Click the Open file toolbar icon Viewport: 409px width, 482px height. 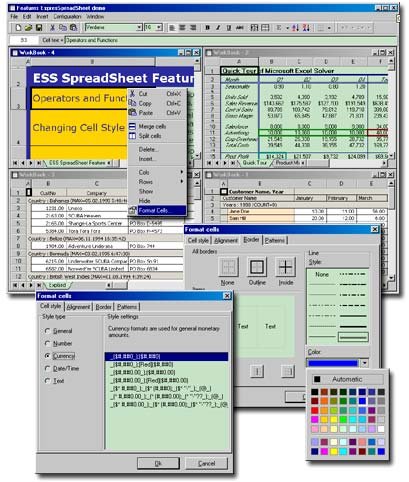click(x=28, y=28)
